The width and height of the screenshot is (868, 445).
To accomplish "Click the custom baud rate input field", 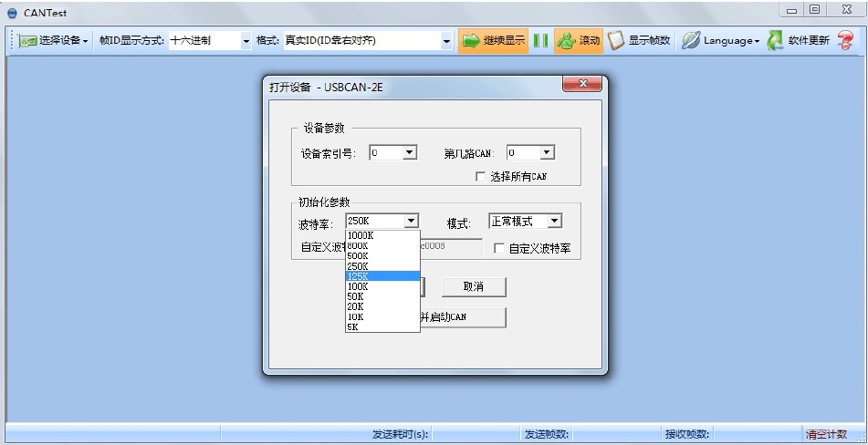I will pos(451,246).
